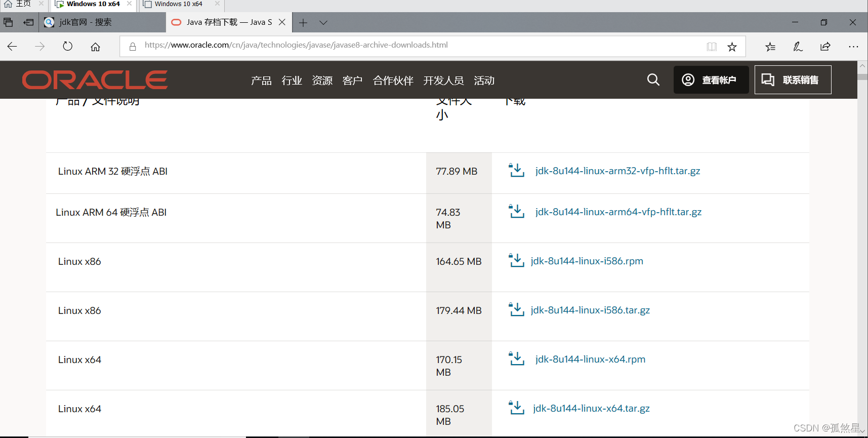Open the Favorites hub icon

pos(770,47)
